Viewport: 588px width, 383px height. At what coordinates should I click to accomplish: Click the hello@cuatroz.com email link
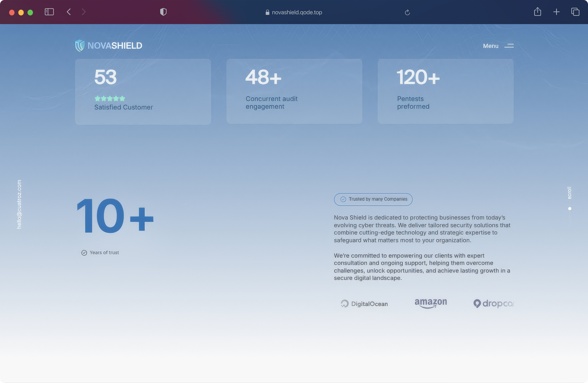(x=19, y=204)
